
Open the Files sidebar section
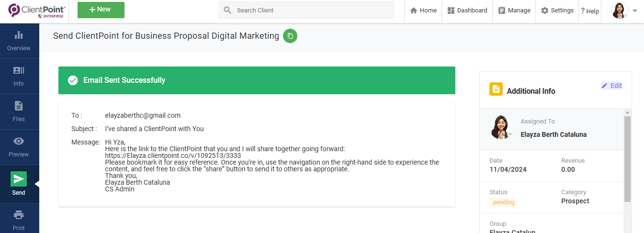point(19,112)
